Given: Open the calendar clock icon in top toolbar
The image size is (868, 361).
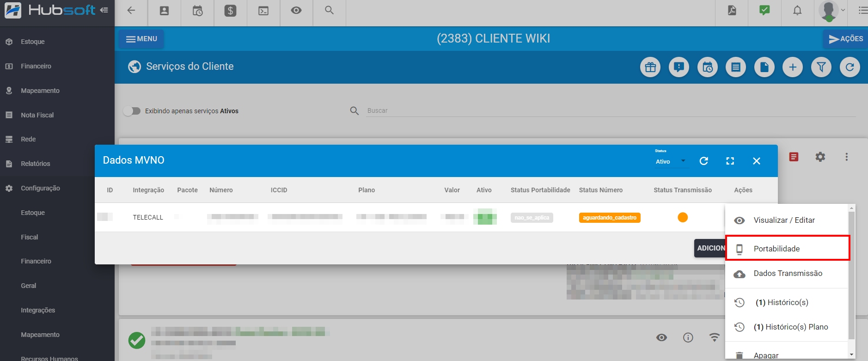Looking at the screenshot, I should pyautogui.click(x=197, y=11).
